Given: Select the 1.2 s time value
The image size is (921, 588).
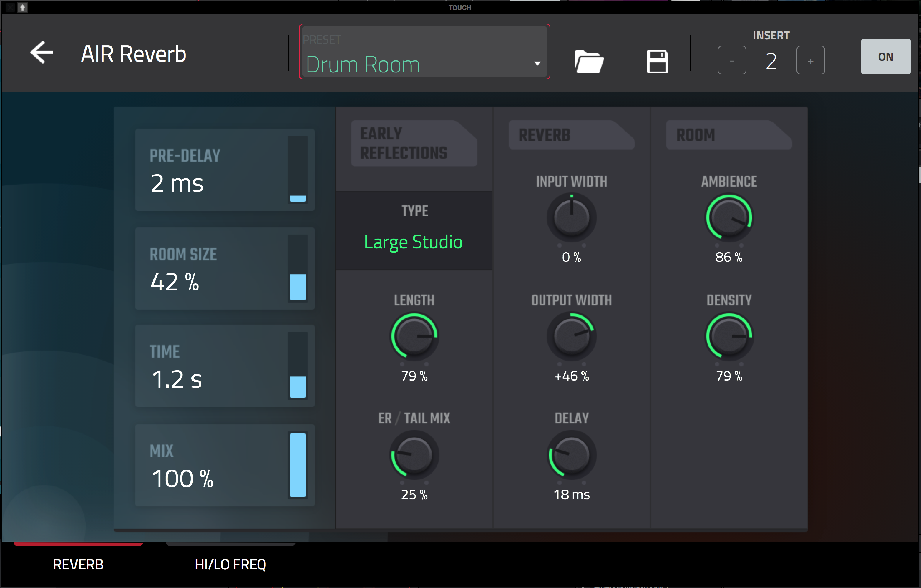Looking at the screenshot, I should point(176,379).
